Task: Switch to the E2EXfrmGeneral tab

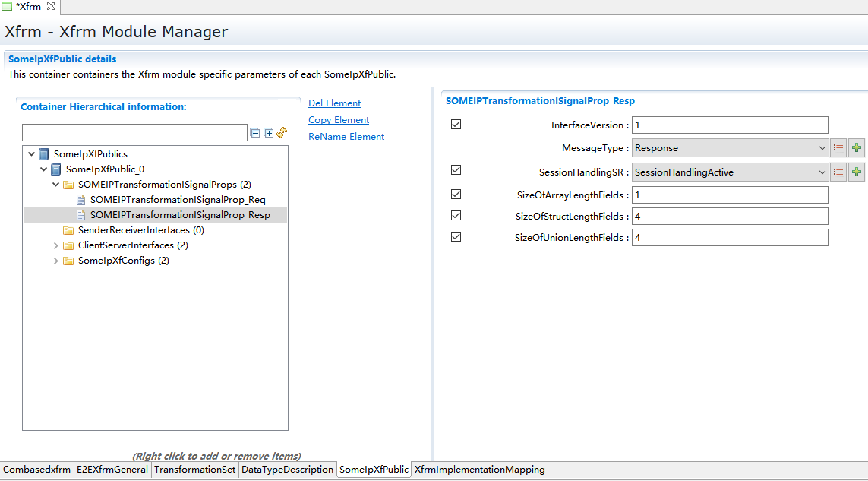Action: (112, 470)
